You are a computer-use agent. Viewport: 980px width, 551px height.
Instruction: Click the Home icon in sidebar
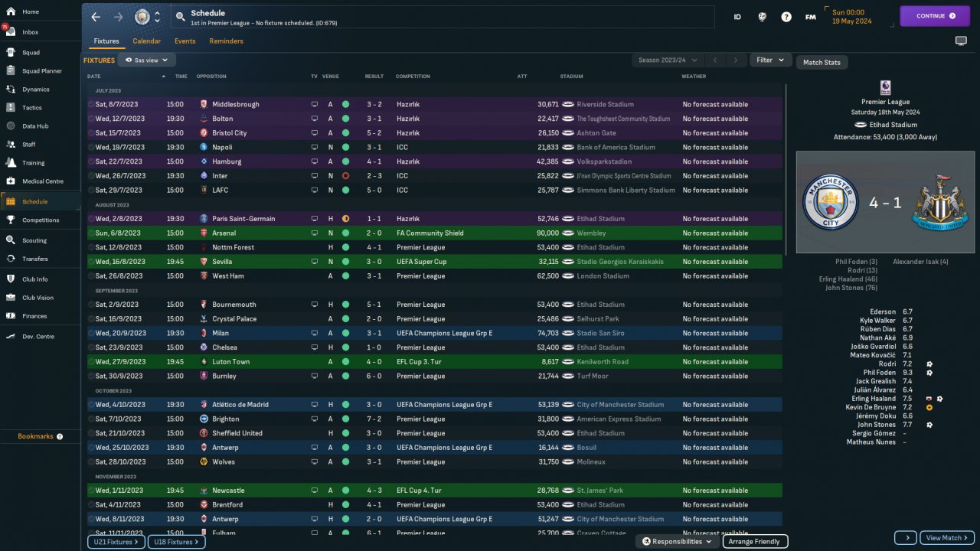click(x=11, y=11)
